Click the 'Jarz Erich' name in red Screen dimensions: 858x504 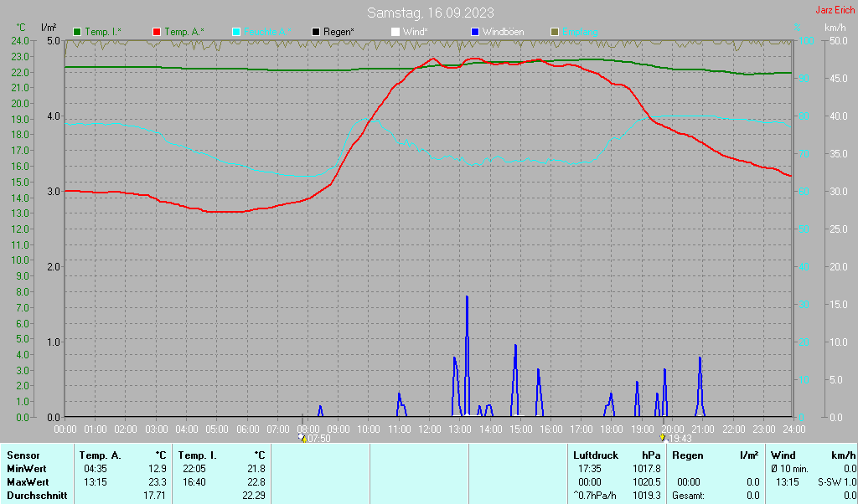click(x=835, y=10)
